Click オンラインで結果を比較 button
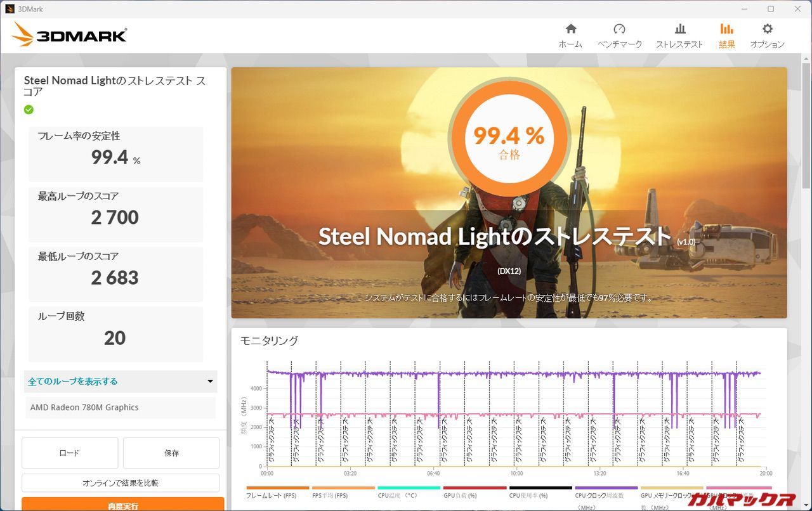 tap(121, 483)
